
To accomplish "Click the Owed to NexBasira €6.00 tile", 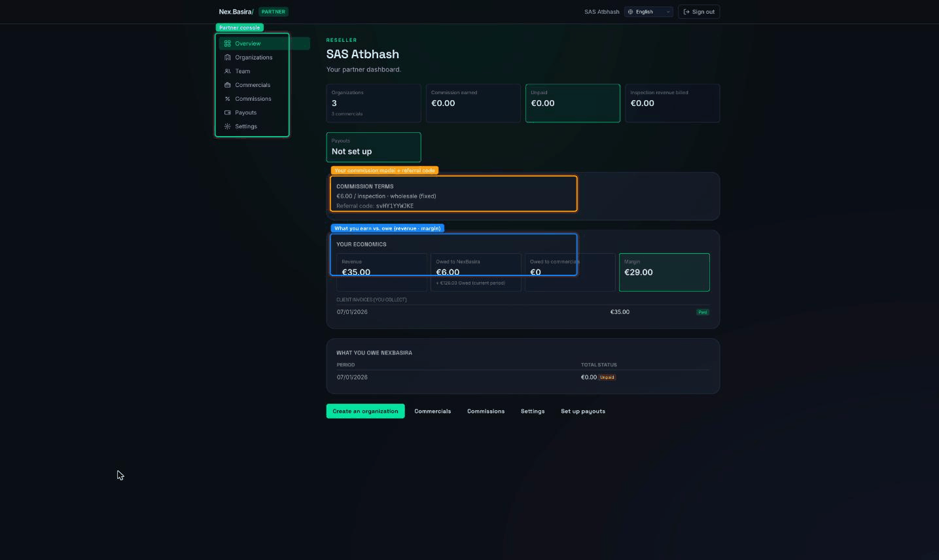I will click(476, 272).
